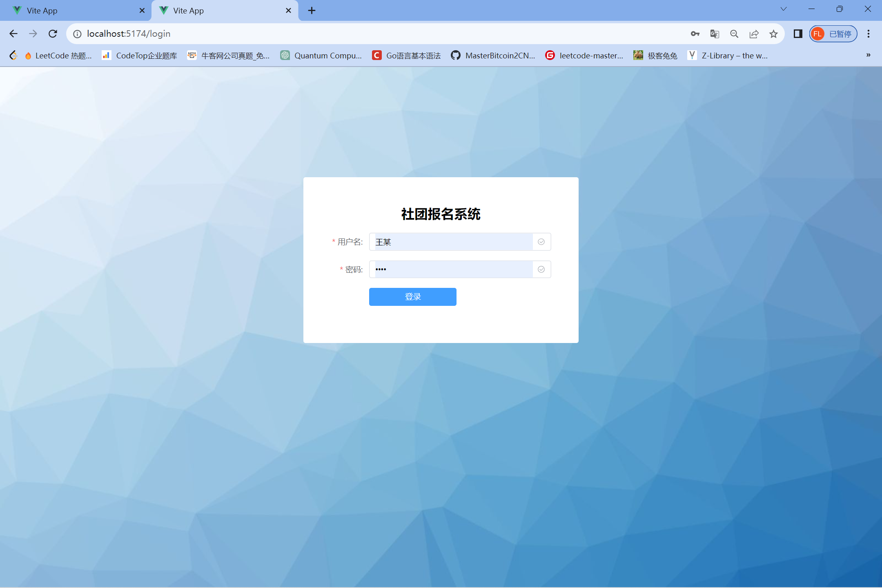The image size is (882, 588).
Task: Open the FL profile 已暂停 button
Action: (833, 34)
